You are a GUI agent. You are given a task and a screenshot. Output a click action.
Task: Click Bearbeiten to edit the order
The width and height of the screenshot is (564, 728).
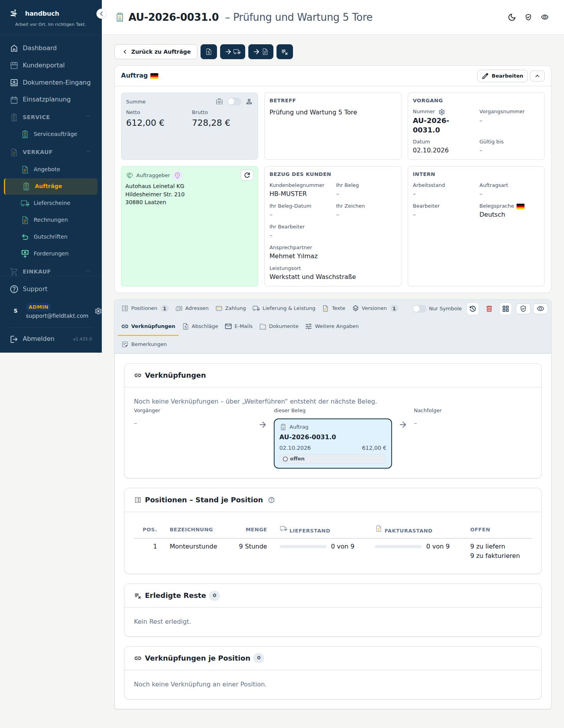click(502, 76)
